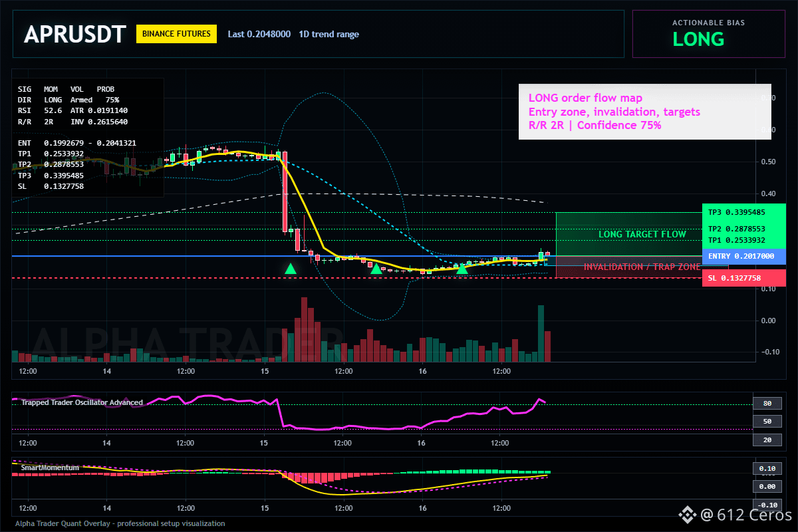This screenshot has height=532, width=798.
Task: Click the tall green volume spike bar
Action: point(541,333)
